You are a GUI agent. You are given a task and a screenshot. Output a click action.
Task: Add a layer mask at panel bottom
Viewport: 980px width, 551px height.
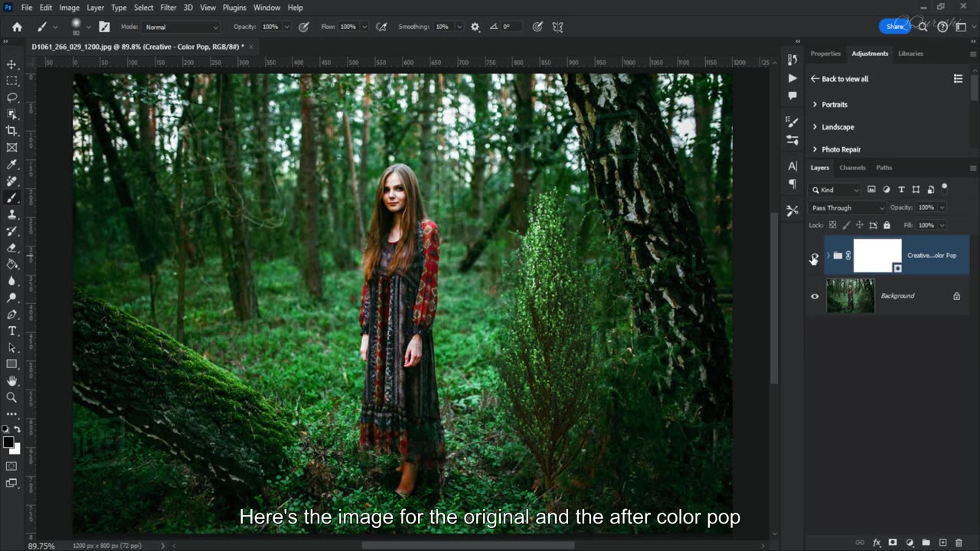click(893, 543)
